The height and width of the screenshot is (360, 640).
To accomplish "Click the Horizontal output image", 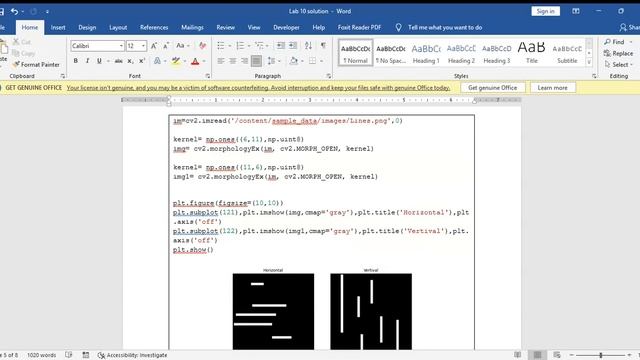I will [x=273, y=311].
